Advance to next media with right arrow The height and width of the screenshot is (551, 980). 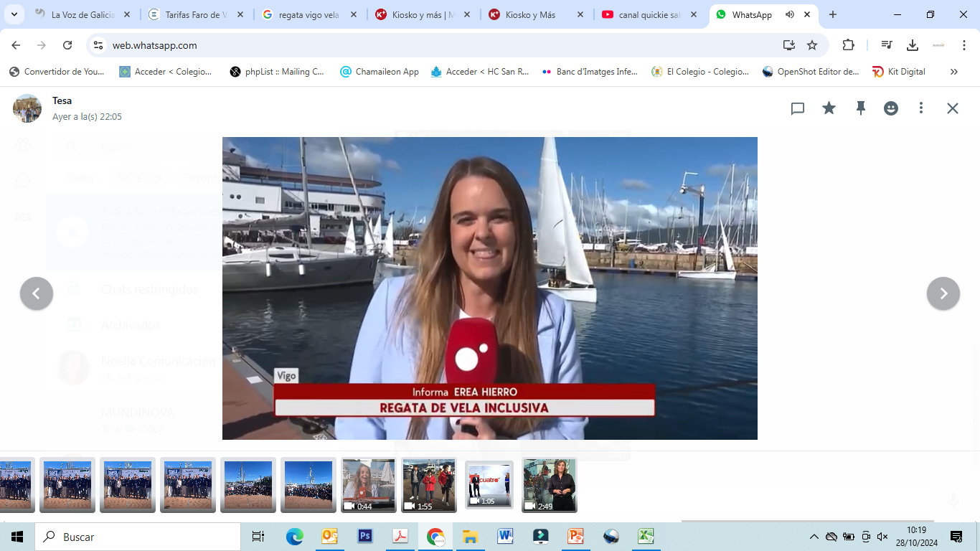(x=943, y=293)
